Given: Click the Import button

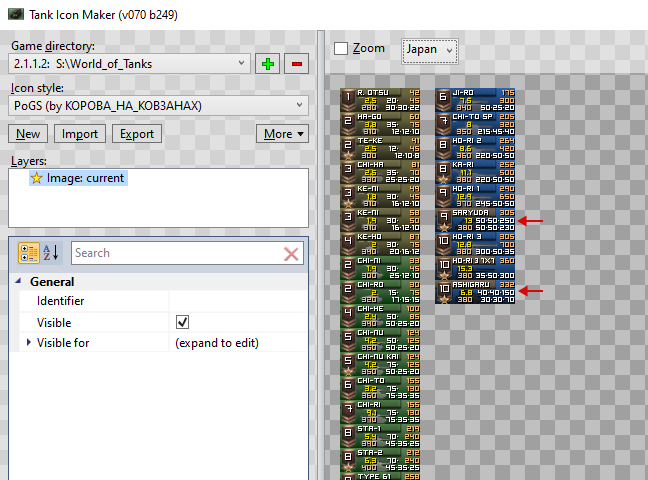Looking at the screenshot, I should [80, 134].
